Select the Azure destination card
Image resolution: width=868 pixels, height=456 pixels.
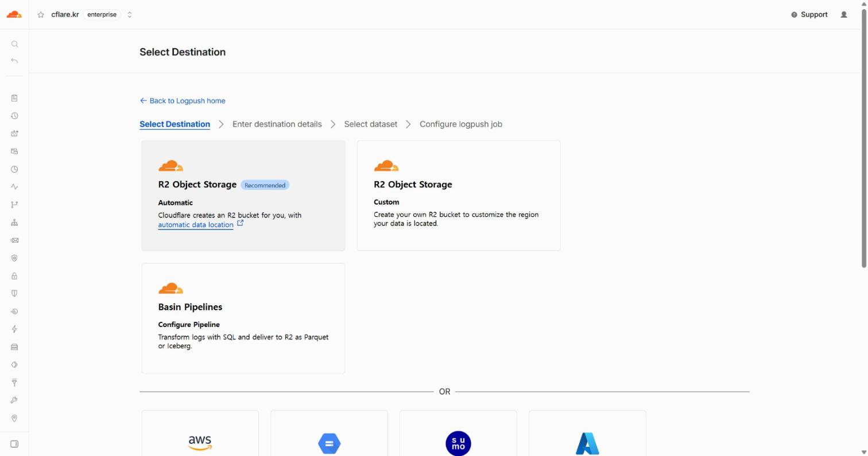(587, 433)
